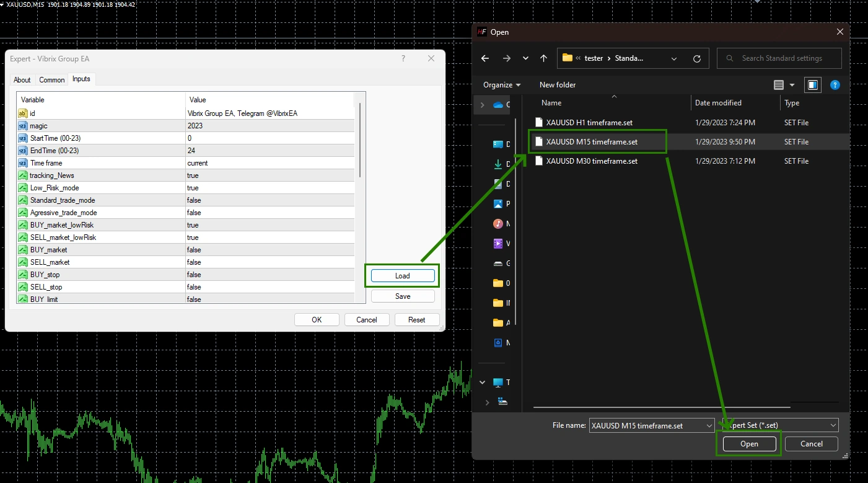Expand the OneDrive tree node
This screenshot has height=483, width=868.
483,105
